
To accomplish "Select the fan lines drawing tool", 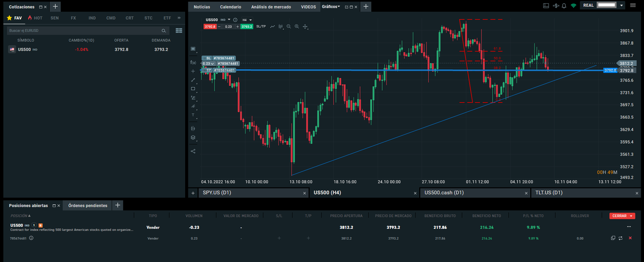I will (x=193, y=106).
